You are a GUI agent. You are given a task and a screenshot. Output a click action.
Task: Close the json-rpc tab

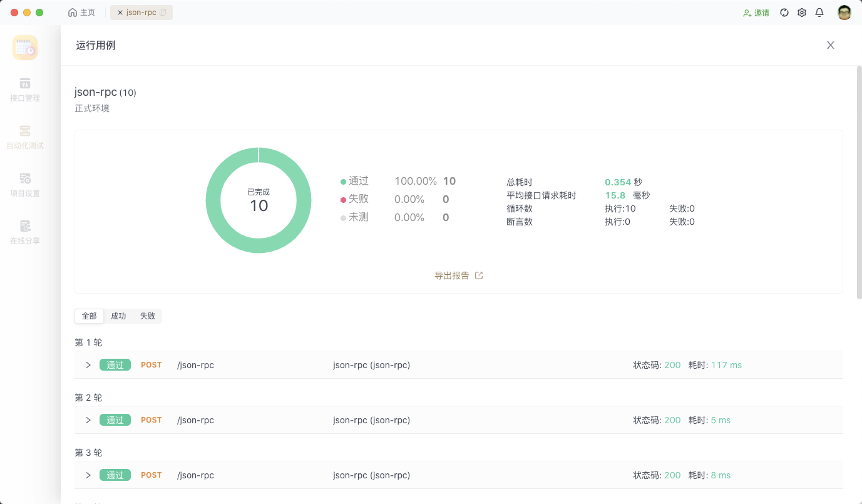pyautogui.click(x=121, y=12)
